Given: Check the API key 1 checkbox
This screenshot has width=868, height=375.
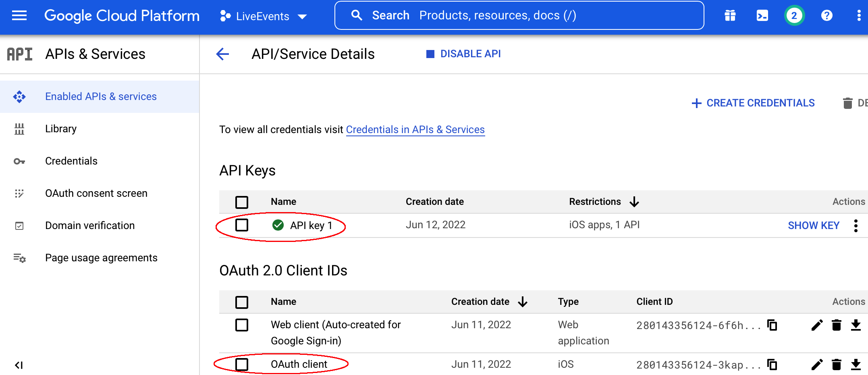Looking at the screenshot, I should (242, 225).
